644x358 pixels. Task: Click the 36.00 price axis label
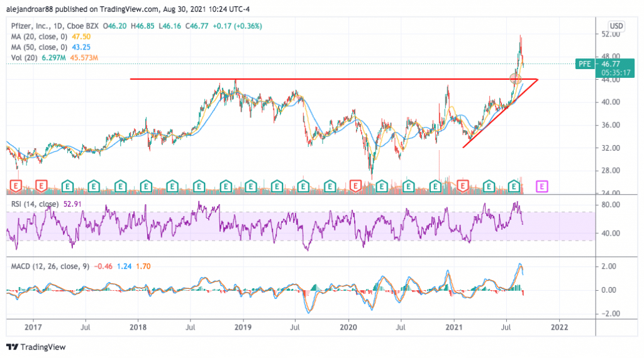(x=611, y=125)
